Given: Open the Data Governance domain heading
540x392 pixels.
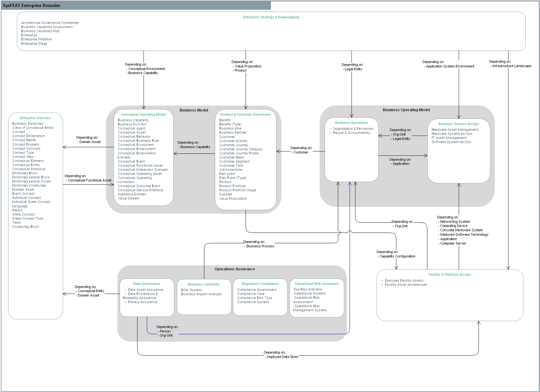Looking at the screenshot, I should point(146,284).
